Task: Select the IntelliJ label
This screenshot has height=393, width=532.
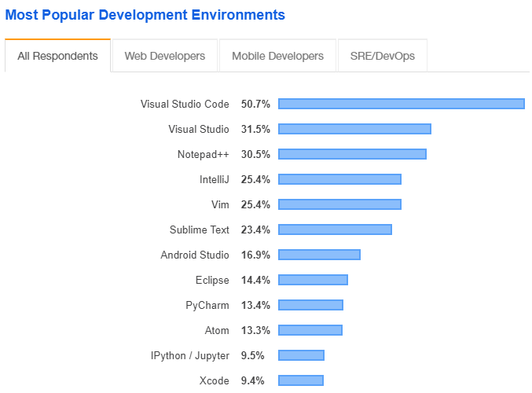Action: [215, 179]
